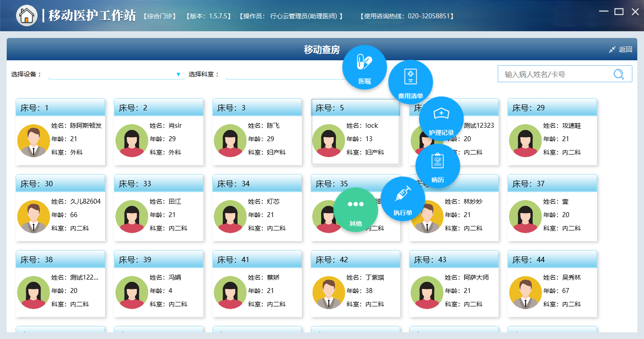Click avatar of patient 陈飞
This screenshot has width=644, height=339.
tap(230, 141)
